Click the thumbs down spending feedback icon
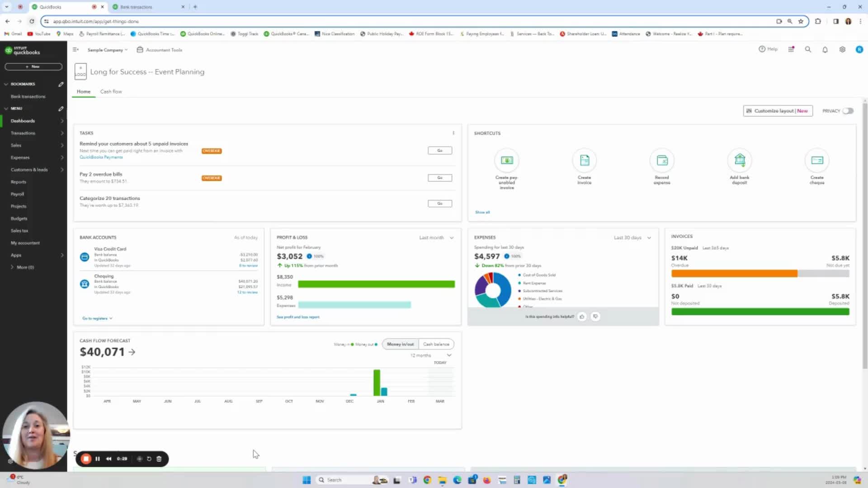The width and height of the screenshot is (868, 488). (595, 316)
